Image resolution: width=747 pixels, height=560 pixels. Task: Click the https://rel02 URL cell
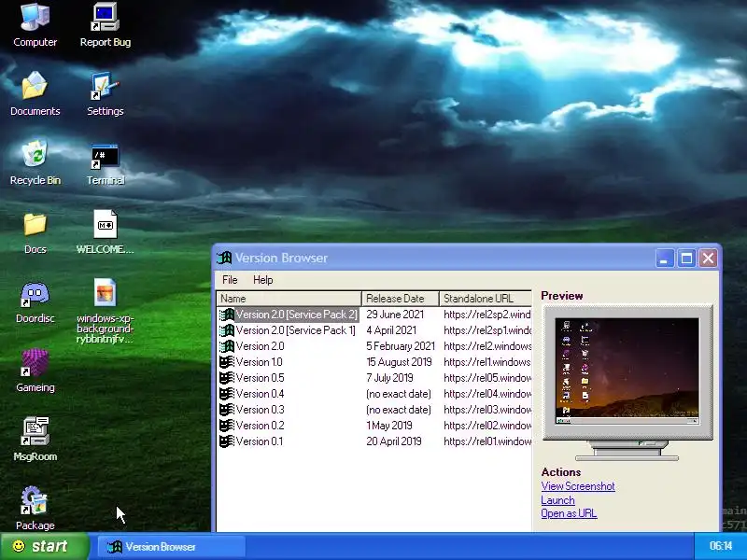point(486,426)
